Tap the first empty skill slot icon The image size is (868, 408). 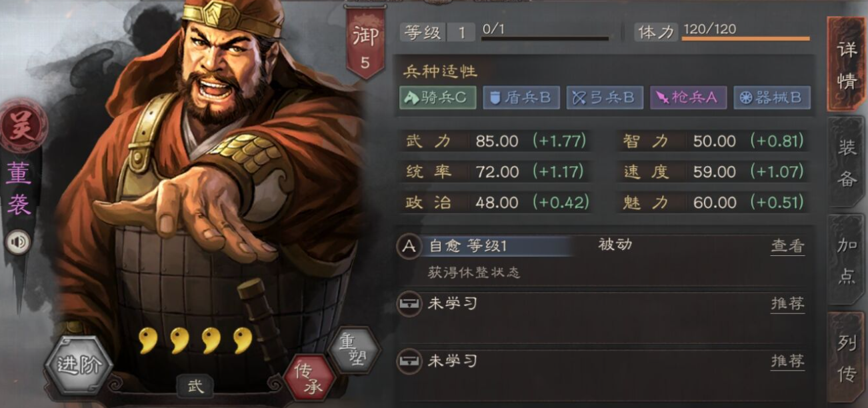(x=409, y=304)
